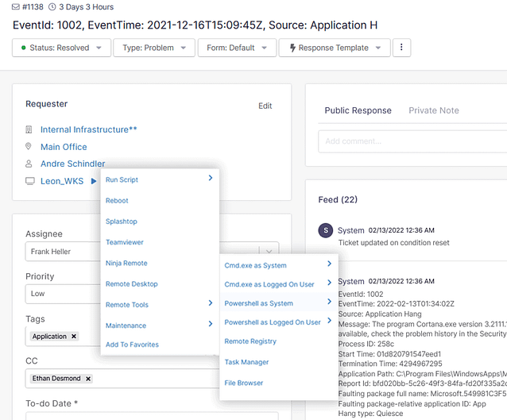
Task: Click the organization icon beside Internal Infrastructure
Action: pyautogui.click(x=29, y=129)
